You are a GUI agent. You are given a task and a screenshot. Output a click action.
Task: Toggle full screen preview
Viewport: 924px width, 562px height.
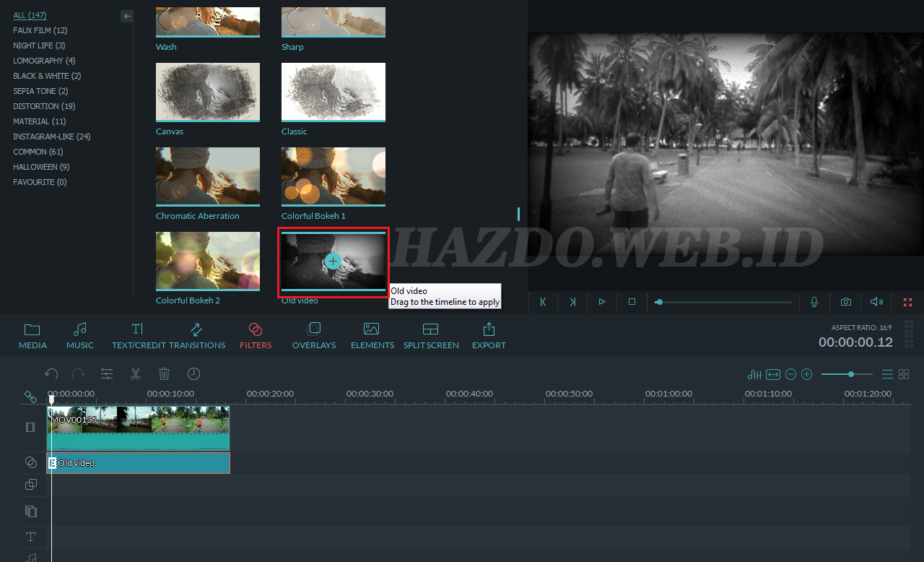click(907, 302)
